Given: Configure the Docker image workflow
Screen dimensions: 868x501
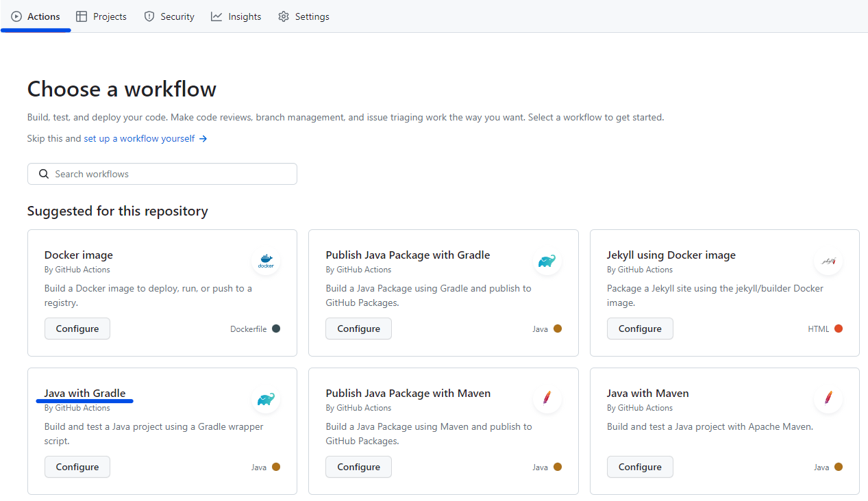Looking at the screenshot, I should 77,329.
